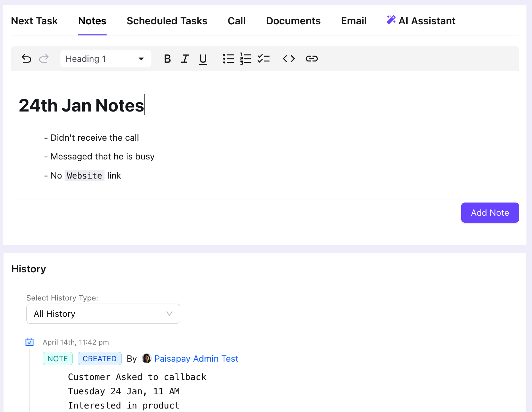532x412 pixels.
Task: Apply inline code formatting
Action: click(x=289, y=59)
